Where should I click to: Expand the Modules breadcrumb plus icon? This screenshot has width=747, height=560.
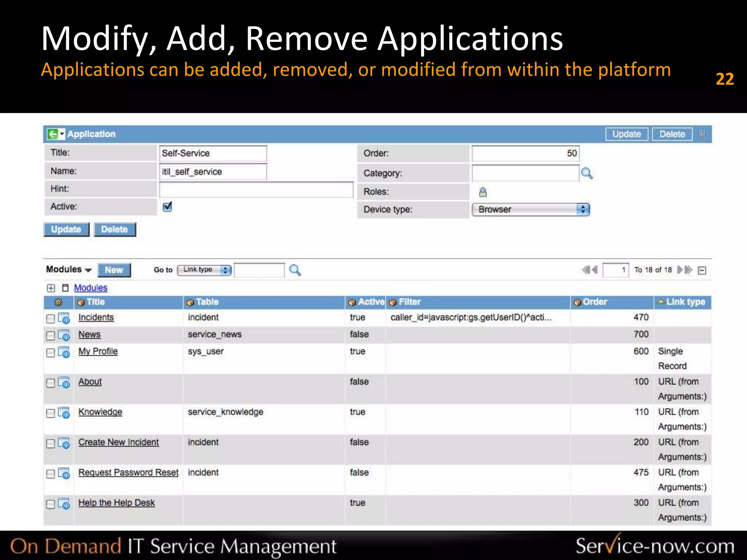click(51, 288)
